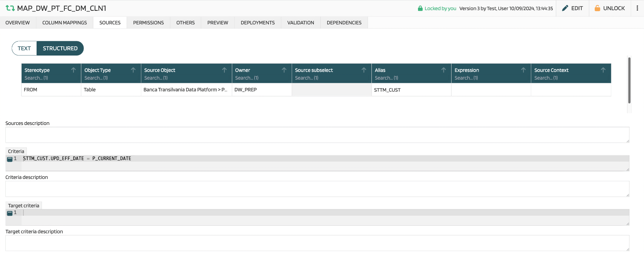The width and height of the screenshot is (644, 253).
Task: Collapse line 1 in Criteria editor
Action: (x=10, y=159)
